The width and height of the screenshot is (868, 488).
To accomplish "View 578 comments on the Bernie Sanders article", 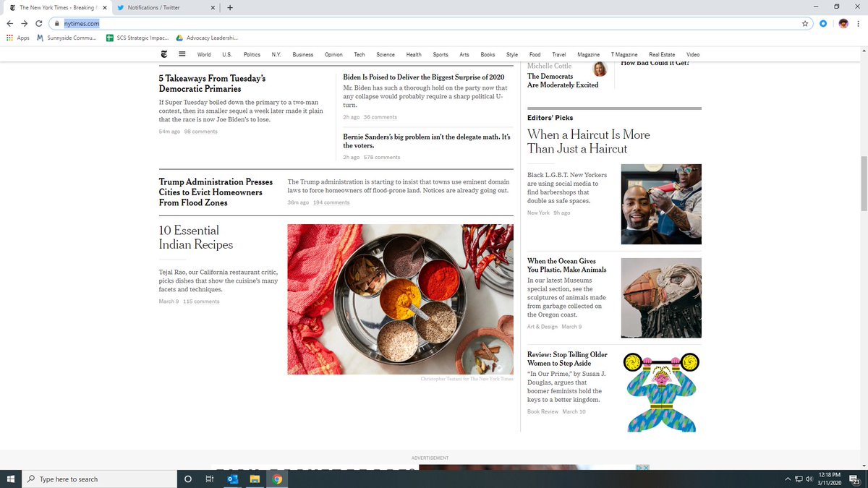I will point(382,157).
